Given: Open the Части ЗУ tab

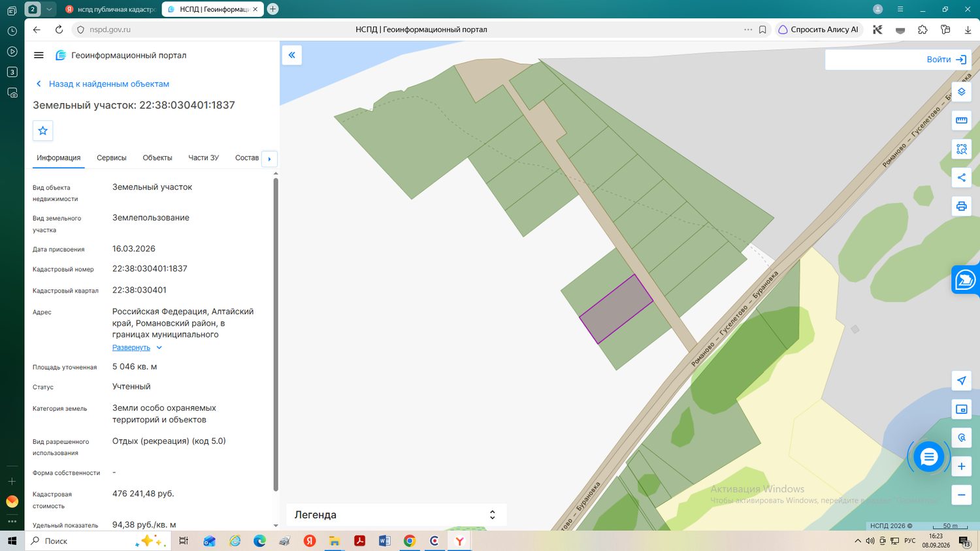Looking at the screenshot, I should (x=204, y=158).
